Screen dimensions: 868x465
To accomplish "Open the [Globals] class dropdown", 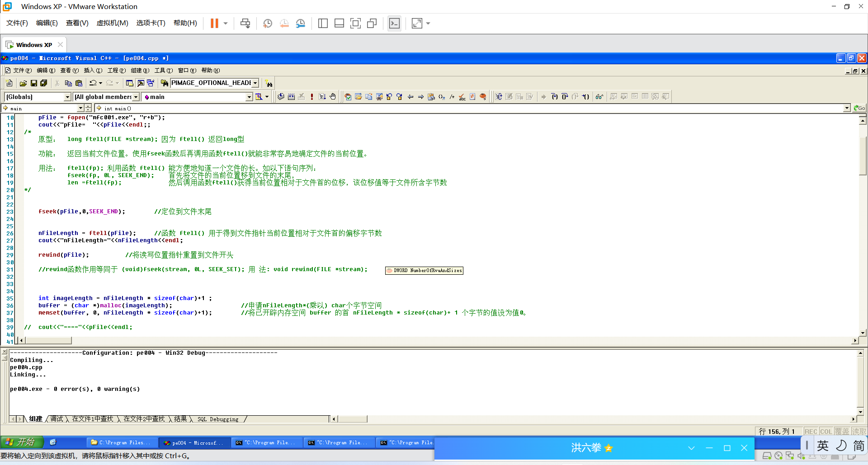I will pos(67,97).
